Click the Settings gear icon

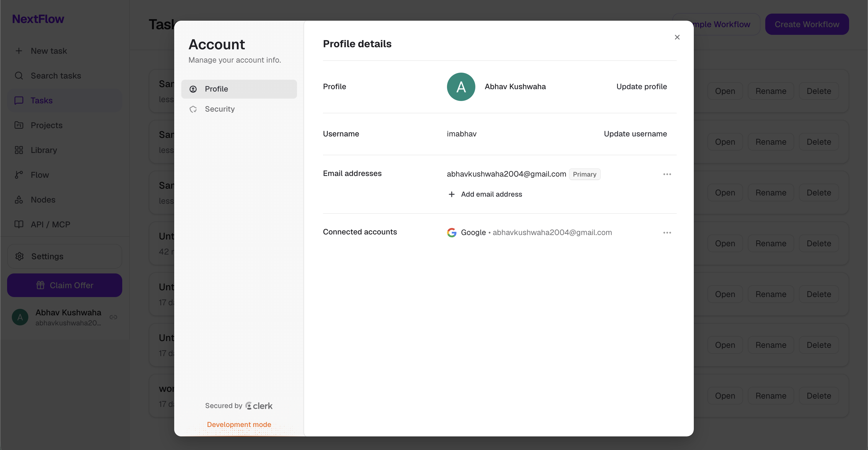(x=19, y=256)
